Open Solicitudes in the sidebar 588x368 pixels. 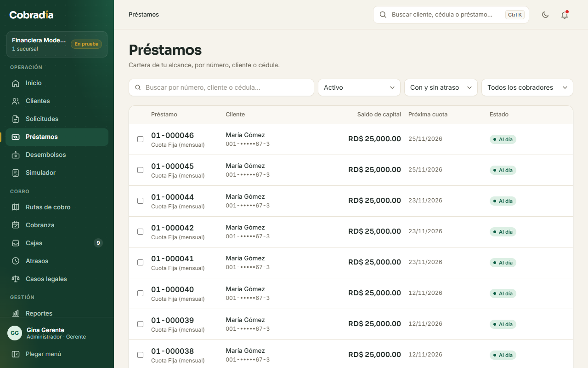pos(57,119)
